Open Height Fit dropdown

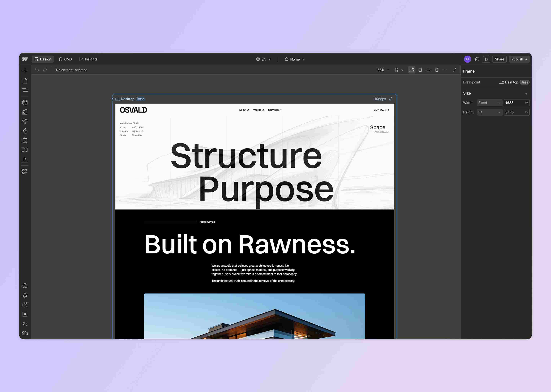[x=489, y=112]
